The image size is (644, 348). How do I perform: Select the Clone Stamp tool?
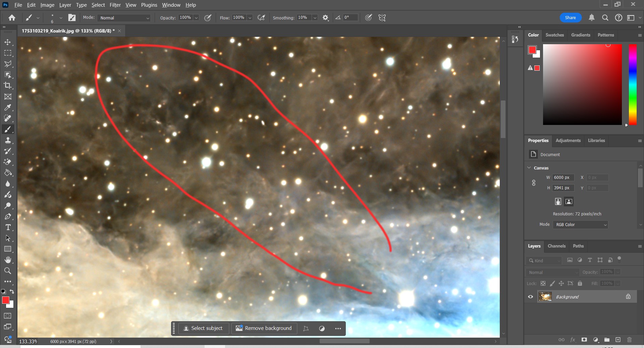[x=8, y=140]
